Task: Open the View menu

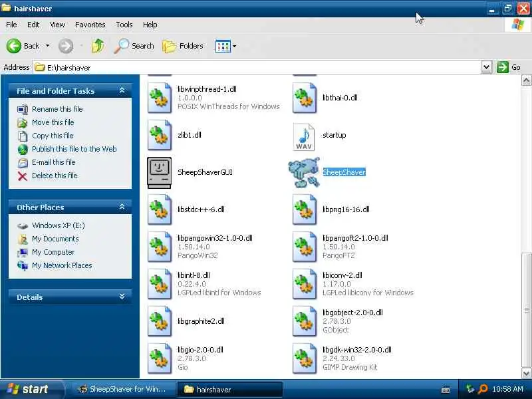Action: [57, 25]
